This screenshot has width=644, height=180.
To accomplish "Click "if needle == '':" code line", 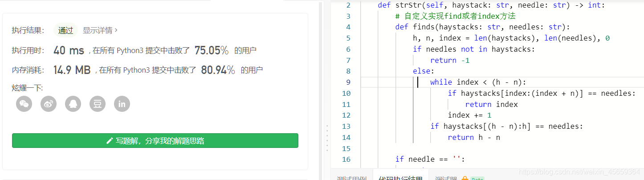I will click(430, 159).
